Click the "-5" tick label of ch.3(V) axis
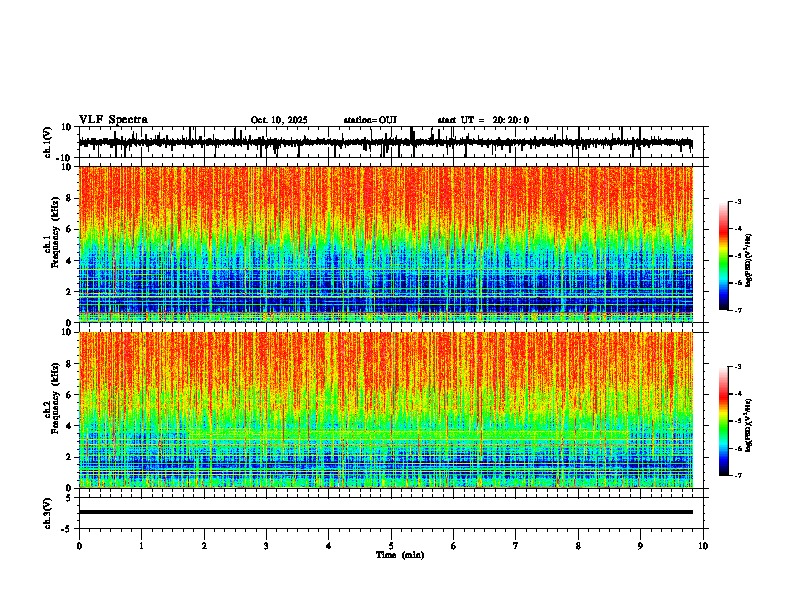 tap(67, 529)
